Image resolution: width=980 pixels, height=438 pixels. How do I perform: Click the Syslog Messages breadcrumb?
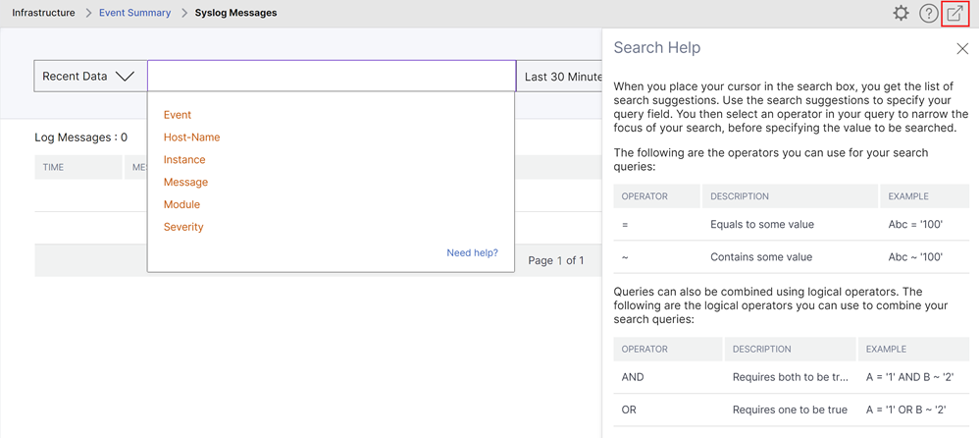[235, 13]
